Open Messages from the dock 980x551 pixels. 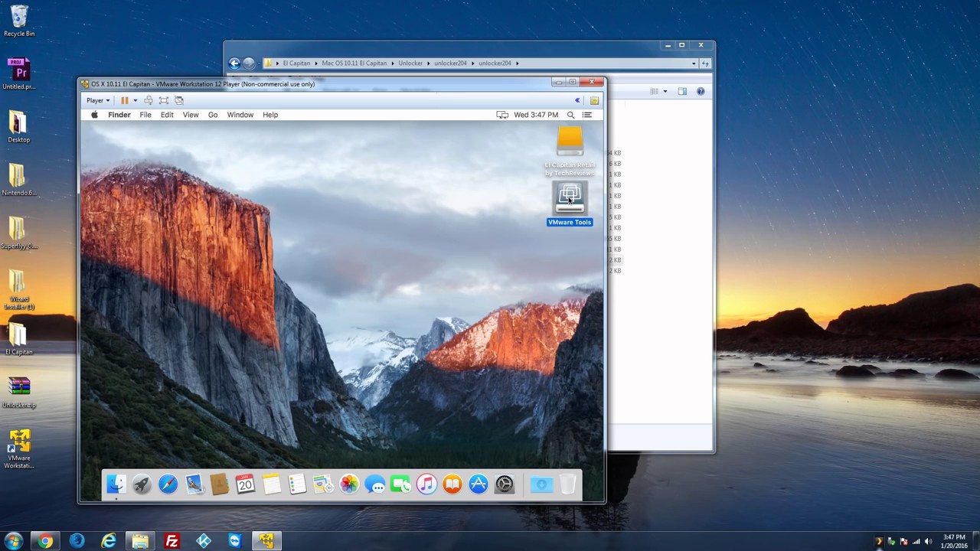pos(375,484)
